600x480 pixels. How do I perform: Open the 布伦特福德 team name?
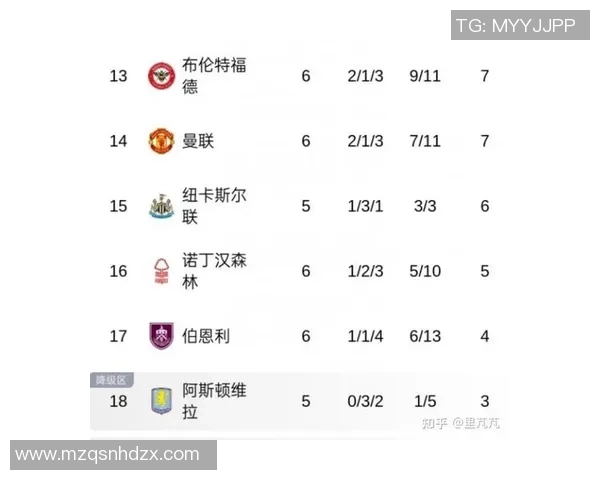pos(214,76)
